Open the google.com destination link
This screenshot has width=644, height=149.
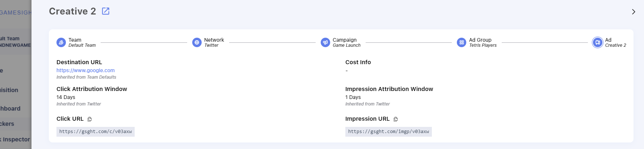coord(85,70)
